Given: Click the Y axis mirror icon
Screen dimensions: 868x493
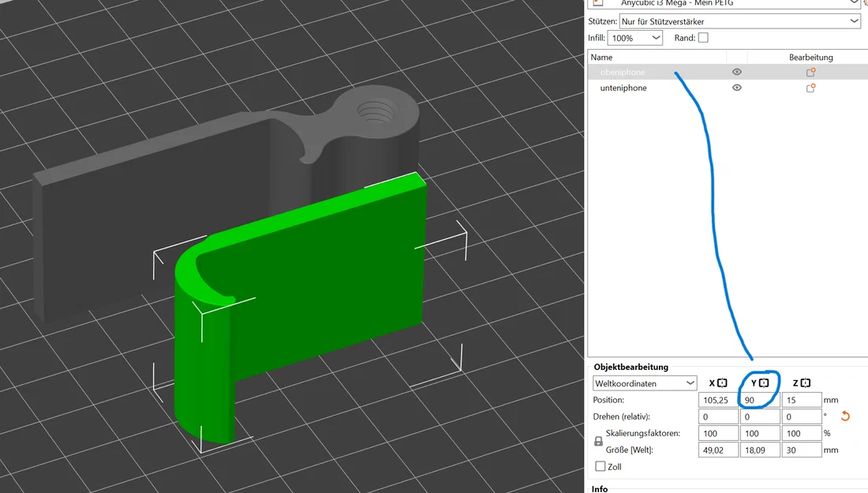Looking at the screenshot, I should 764,383.
